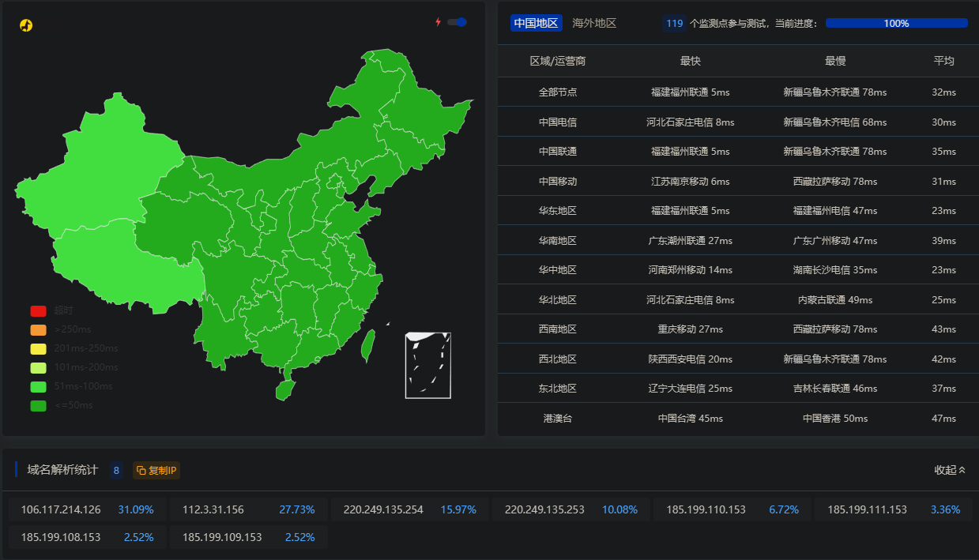Click the red lightning speed icon
Screen dimensions: 979x560
click(439, 23)
